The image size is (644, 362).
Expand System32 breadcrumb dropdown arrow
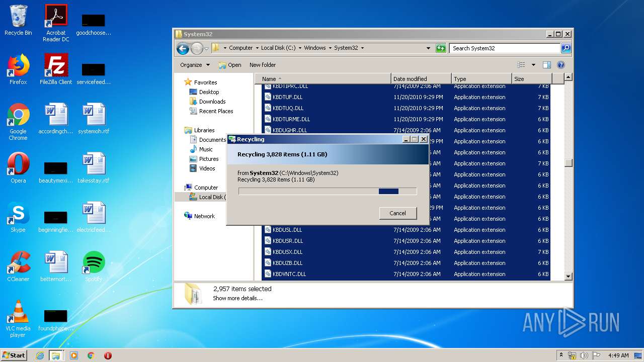362,48
